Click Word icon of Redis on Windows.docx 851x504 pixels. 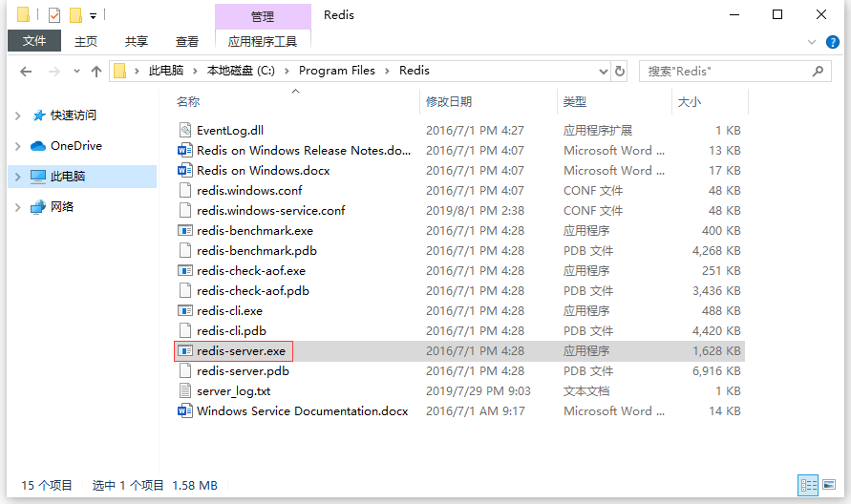point(185,170)
